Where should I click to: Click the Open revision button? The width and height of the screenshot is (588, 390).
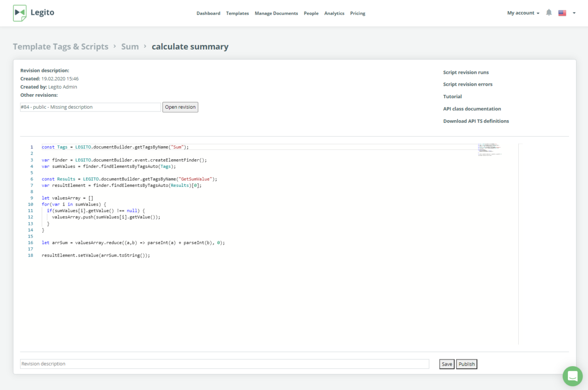[180, 107]
